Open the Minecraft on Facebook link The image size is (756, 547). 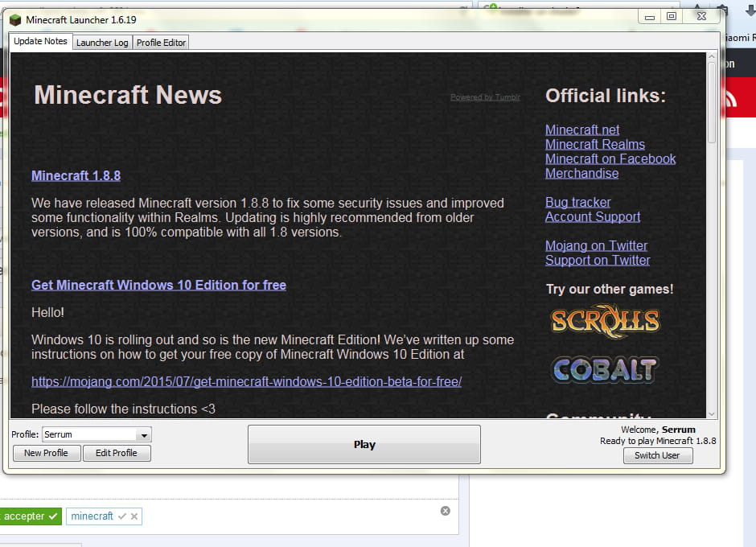tap(610, 158)
